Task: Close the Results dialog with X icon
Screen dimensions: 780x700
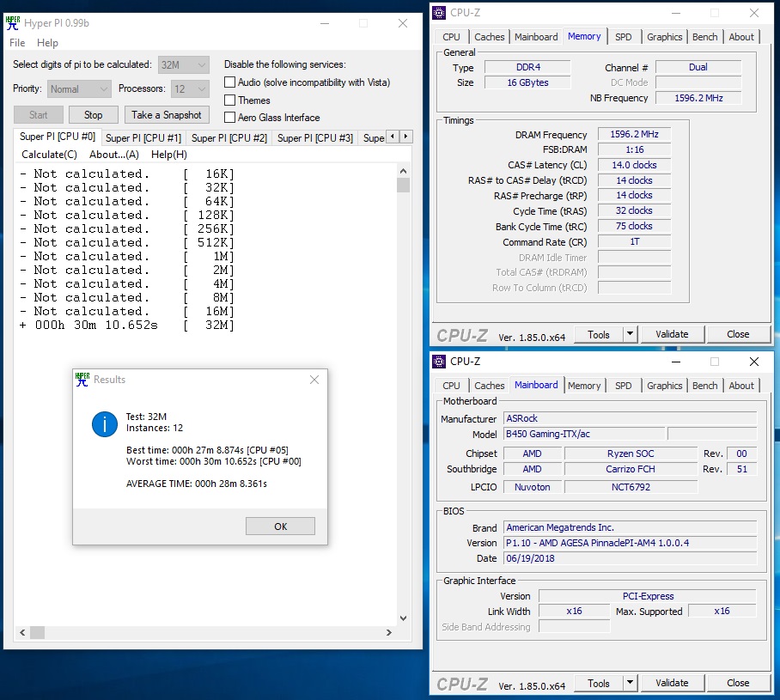Action: tap(314, 380)
